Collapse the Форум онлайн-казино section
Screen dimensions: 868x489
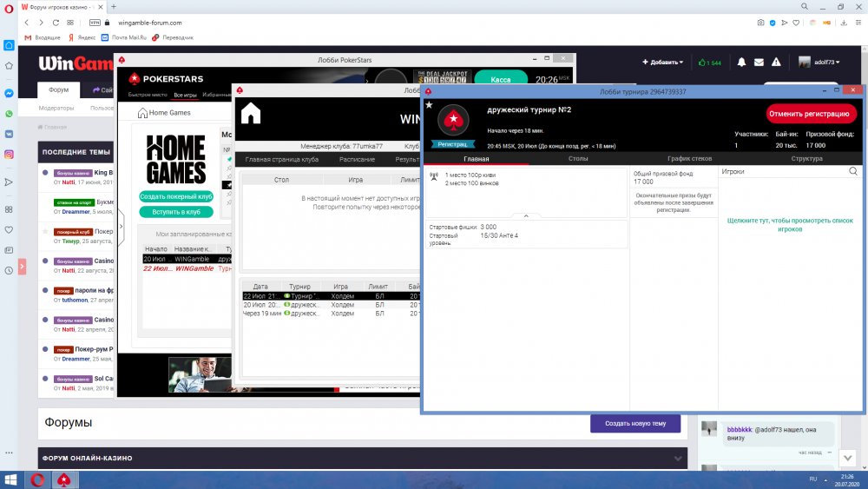678,458
